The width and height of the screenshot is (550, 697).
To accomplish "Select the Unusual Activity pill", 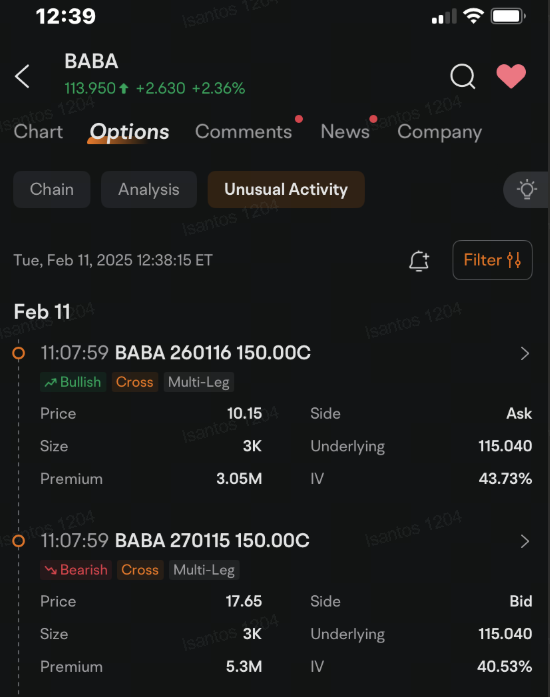I will (286, 189).
